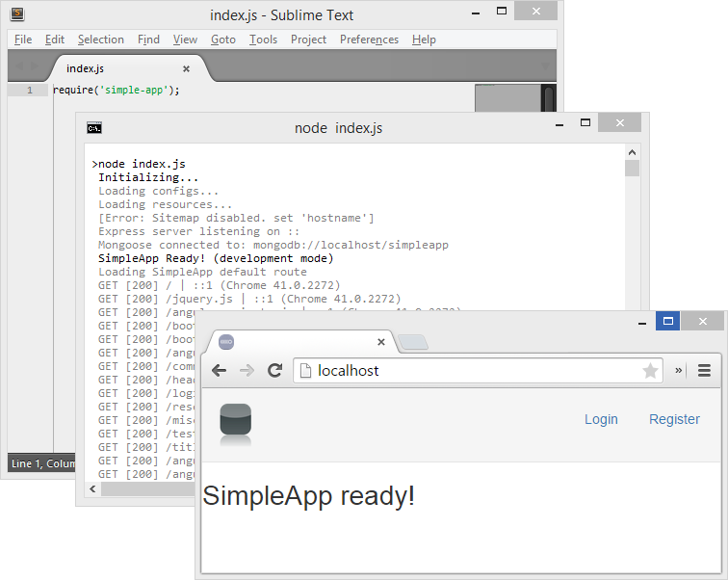
Task: Minimize the Sublime Text window
Action: [476, 13]
